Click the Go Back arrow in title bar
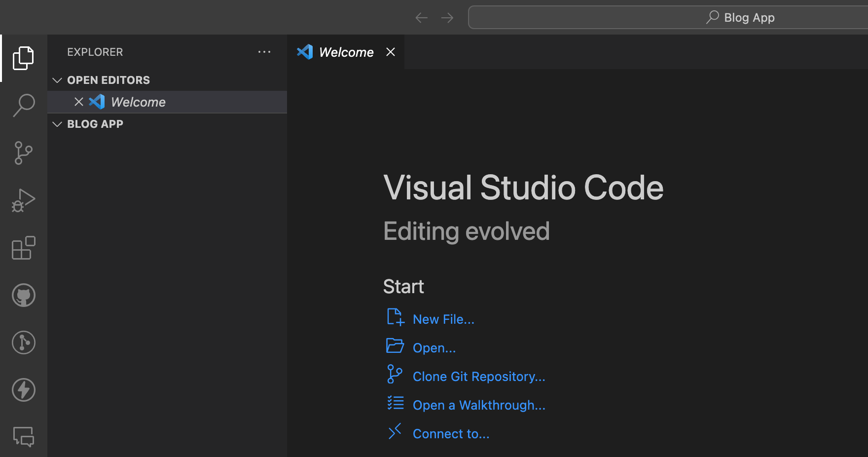Screen dimensions: 868x457 click(x=422, y=18)
